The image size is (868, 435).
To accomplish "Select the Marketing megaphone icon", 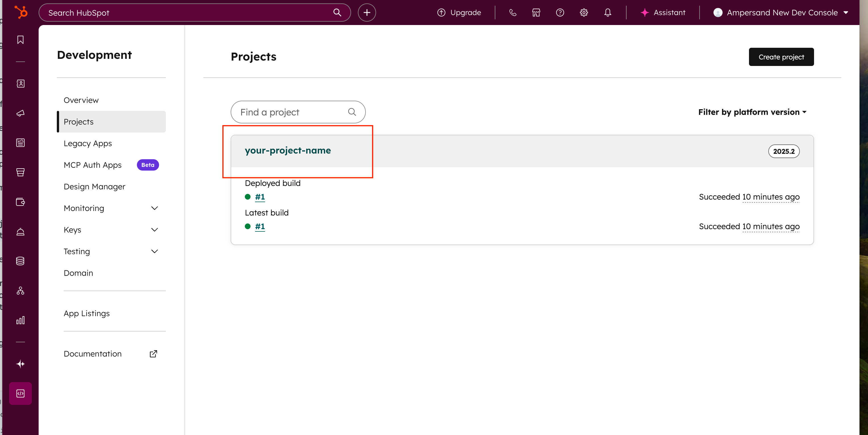I will pyautogui.click(x=20, y=113).
